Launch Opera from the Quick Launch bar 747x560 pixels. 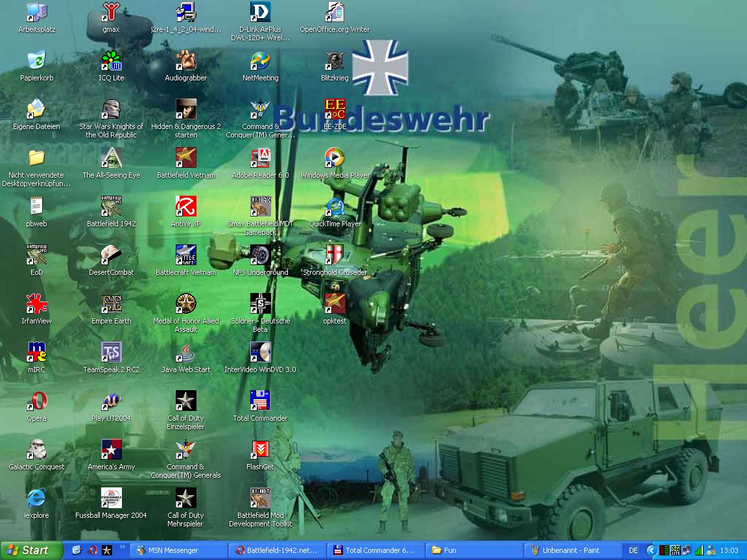(93, 550)
